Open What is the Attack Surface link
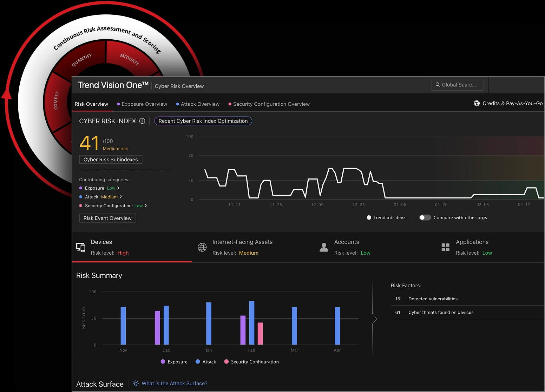The height and width of the screenshot is (392, 545). point(175,384)
